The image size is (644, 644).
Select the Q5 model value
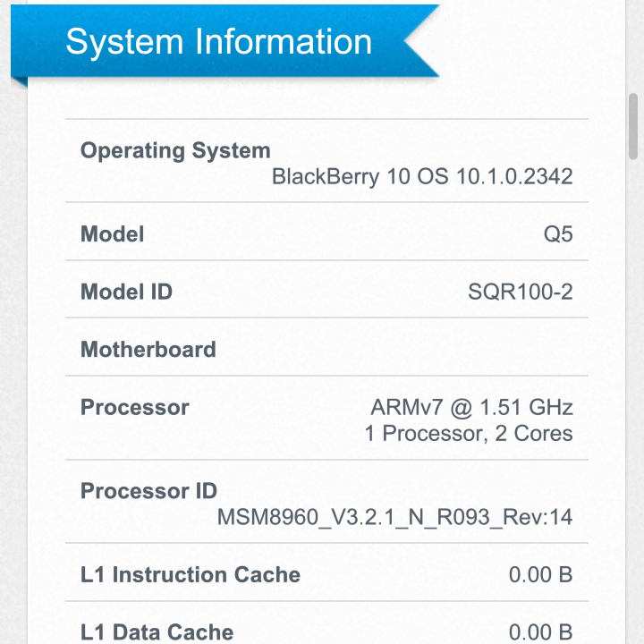pyautogui.click(x=558, y=234)
